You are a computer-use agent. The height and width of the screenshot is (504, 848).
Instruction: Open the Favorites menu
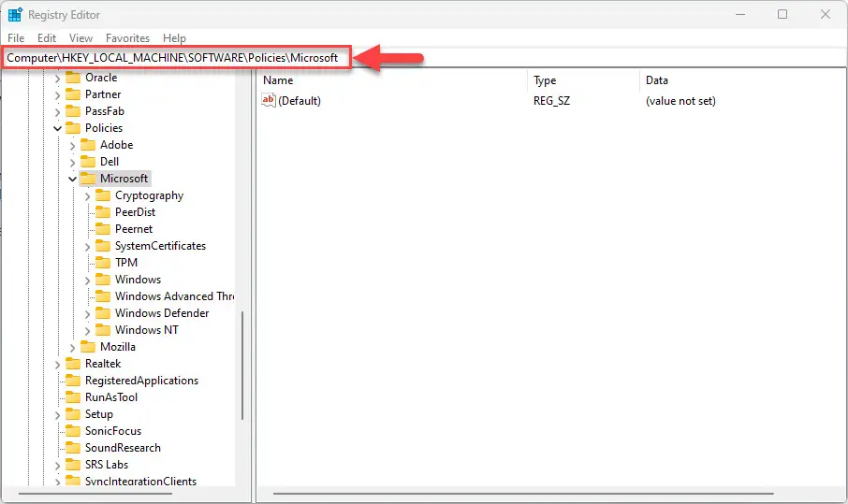127,38
